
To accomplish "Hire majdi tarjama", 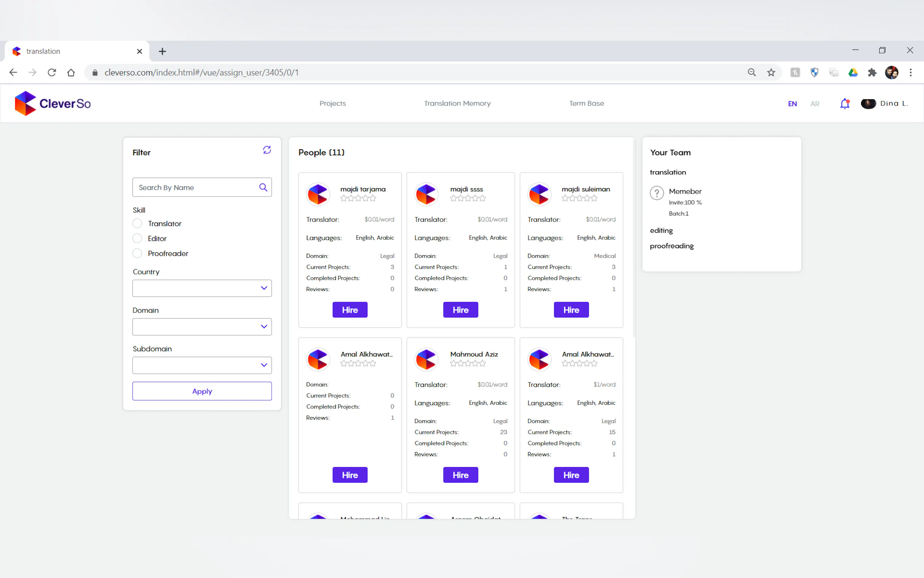I will point(350,310).
